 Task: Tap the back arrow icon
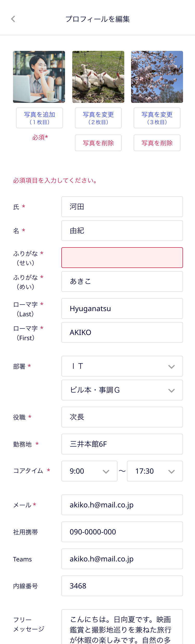tap(13, 19)
